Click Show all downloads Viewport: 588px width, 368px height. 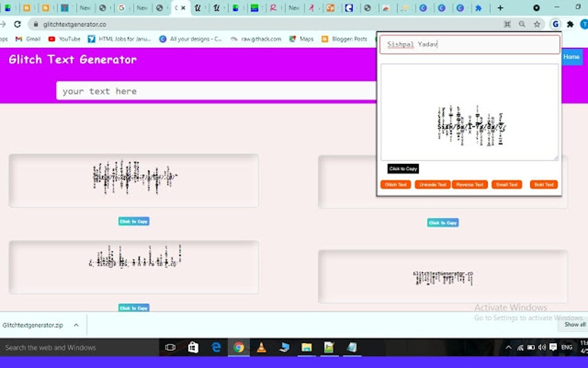(575, 325)
